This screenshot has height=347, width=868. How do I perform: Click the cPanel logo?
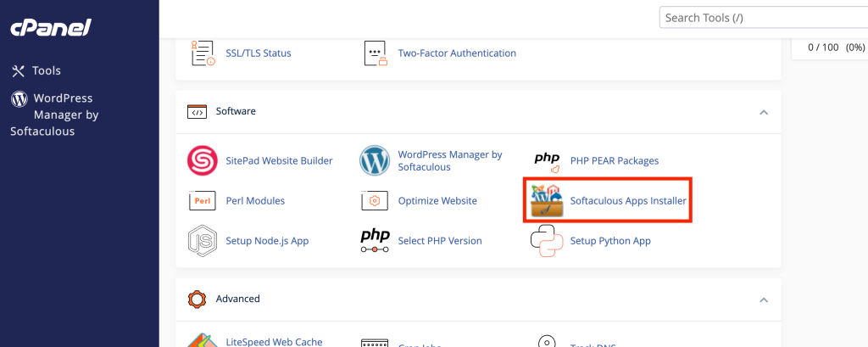click(x=50, y=28)
